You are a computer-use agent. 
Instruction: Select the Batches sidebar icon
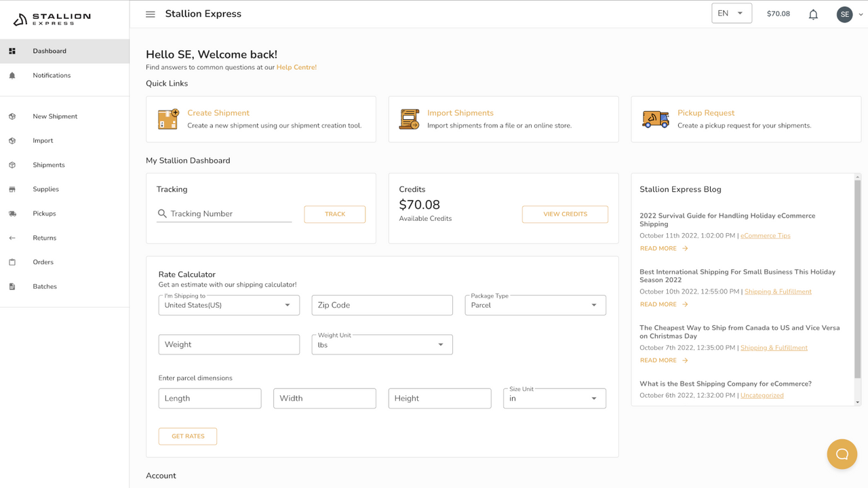(x=12, y=286)
